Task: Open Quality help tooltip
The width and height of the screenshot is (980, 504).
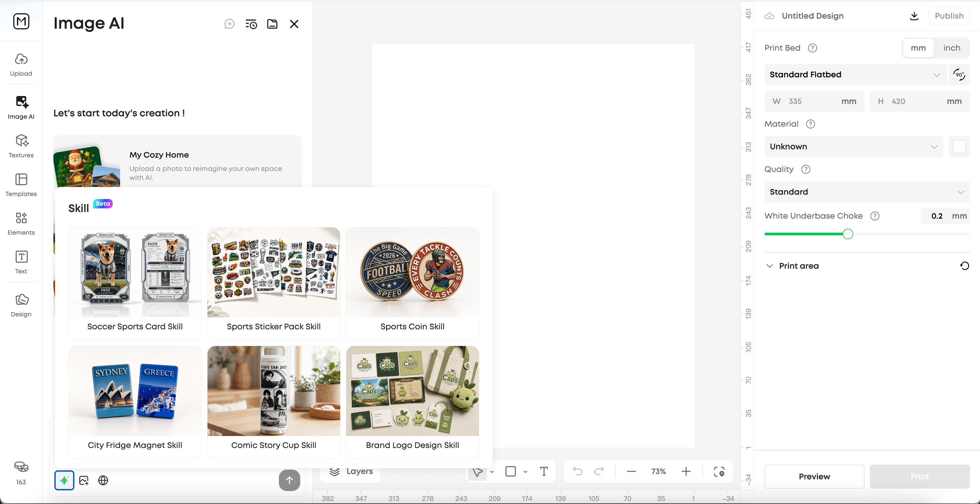Action: [805, 169]
